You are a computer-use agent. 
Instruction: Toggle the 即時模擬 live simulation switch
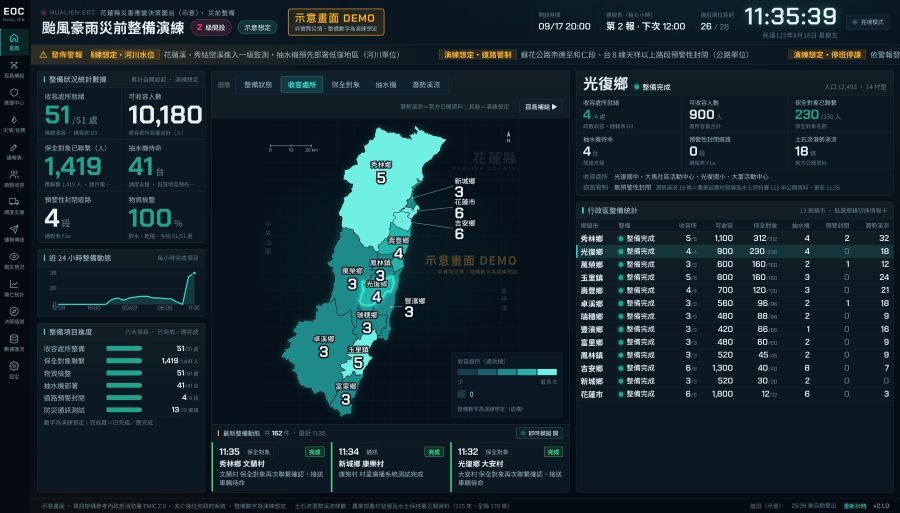(539, 433)
